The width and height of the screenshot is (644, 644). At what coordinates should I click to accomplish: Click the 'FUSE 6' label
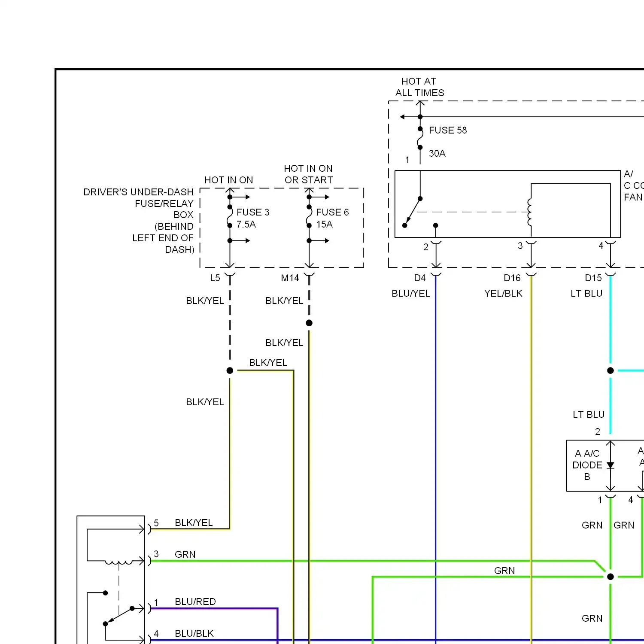[x=332, y=212]
